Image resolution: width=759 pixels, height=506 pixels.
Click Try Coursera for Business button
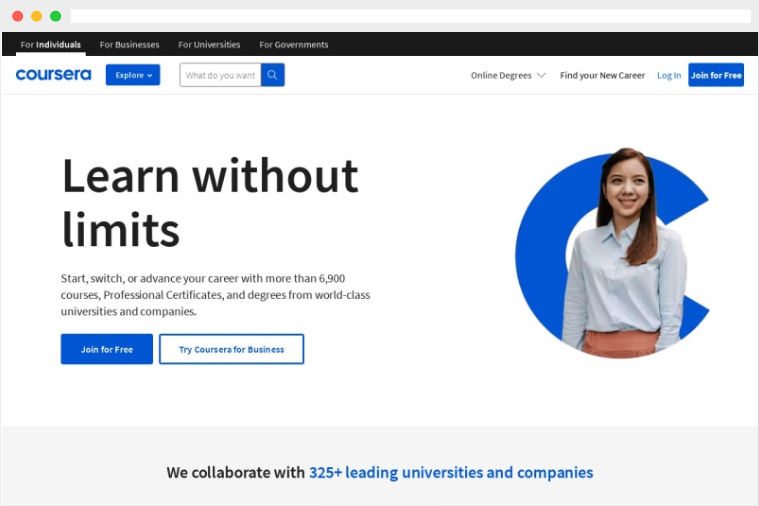(x=231, y=349)
